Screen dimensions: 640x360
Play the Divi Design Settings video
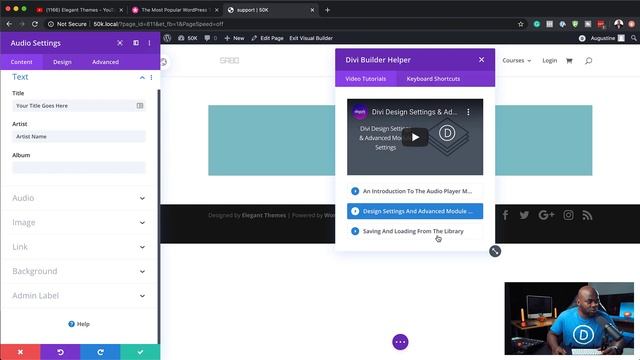[x=415, y=137]
